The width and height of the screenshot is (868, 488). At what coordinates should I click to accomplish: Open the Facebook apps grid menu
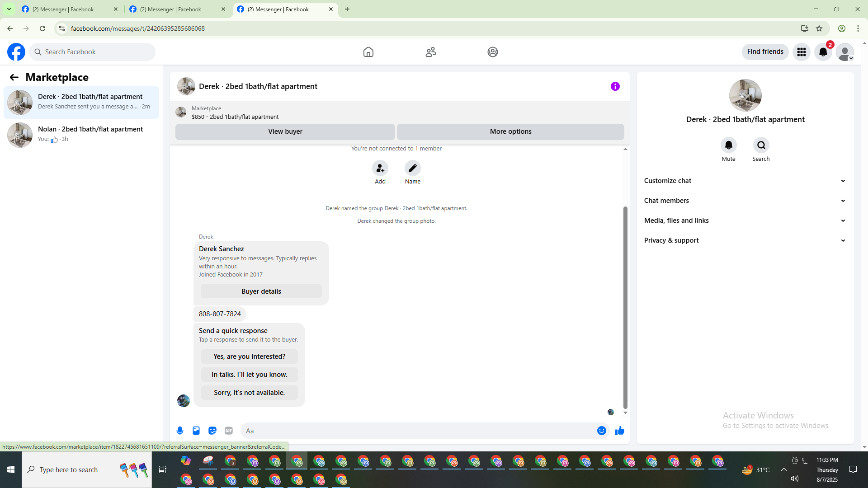coord(801,52)
